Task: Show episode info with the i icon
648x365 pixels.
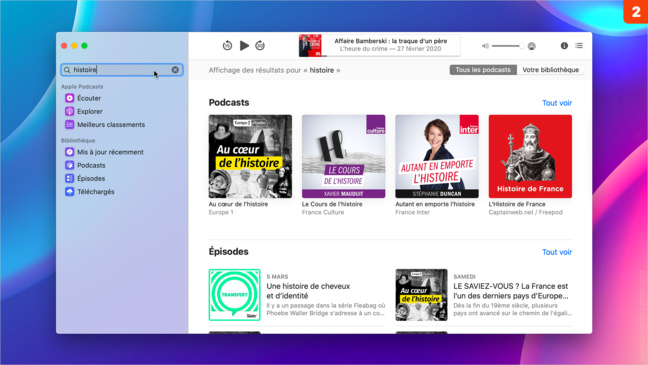Action: click(x=564, y=45)
